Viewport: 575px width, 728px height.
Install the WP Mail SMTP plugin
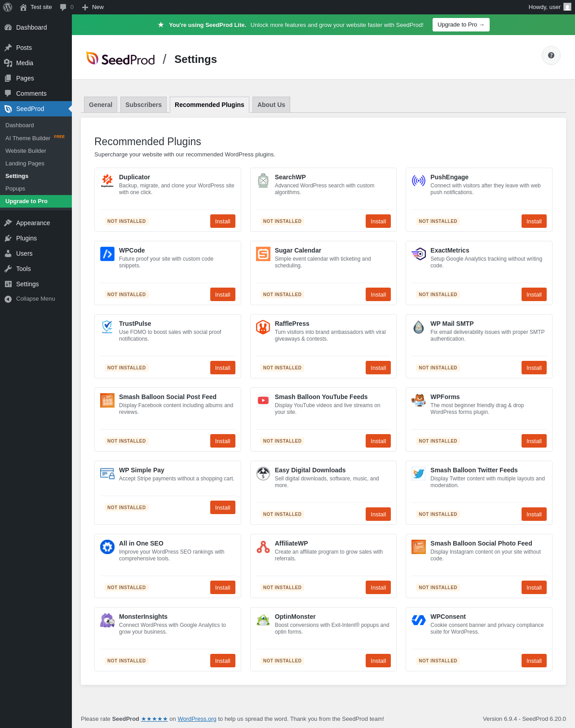pos(534,368)
